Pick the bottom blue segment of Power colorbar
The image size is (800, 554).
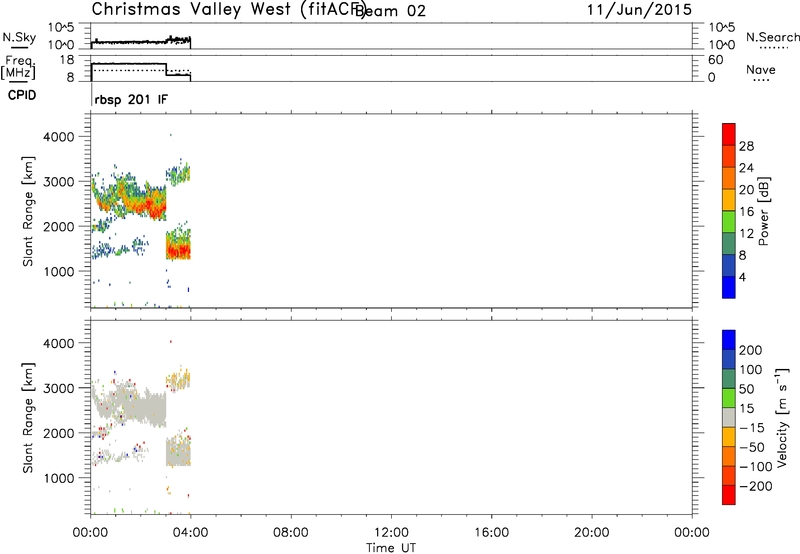click(729, 287)
